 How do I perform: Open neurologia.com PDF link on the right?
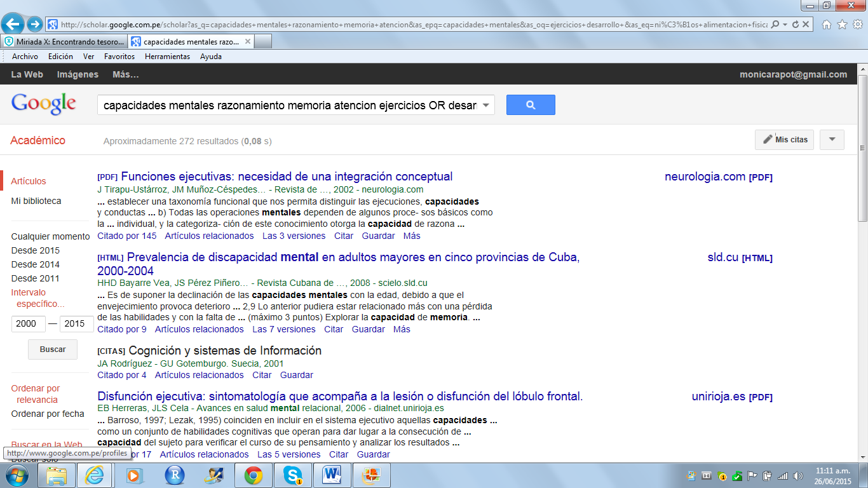pos(718,177)
